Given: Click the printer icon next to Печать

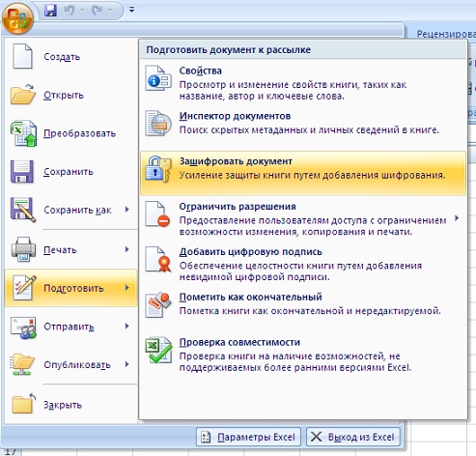Looking at the screenshot, I should (23, 249).
